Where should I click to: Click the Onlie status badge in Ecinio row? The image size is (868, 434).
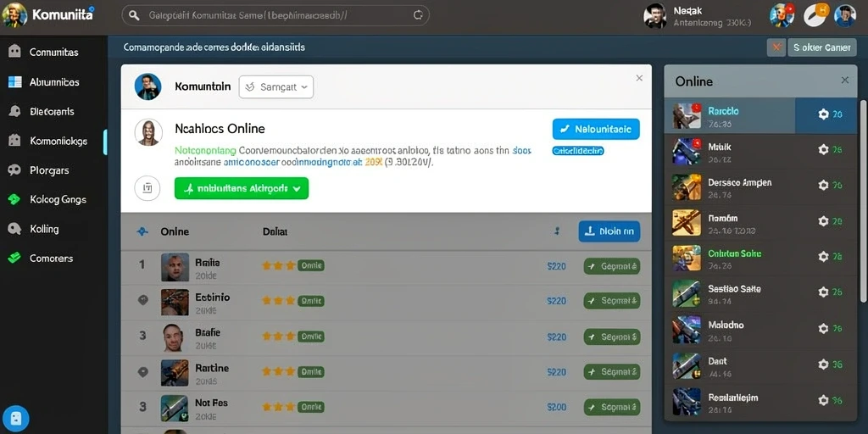point(310,301)
